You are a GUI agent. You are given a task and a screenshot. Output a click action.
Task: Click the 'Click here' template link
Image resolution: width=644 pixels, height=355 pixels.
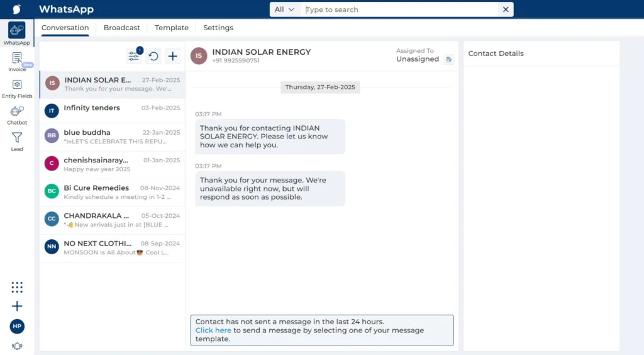213,330
